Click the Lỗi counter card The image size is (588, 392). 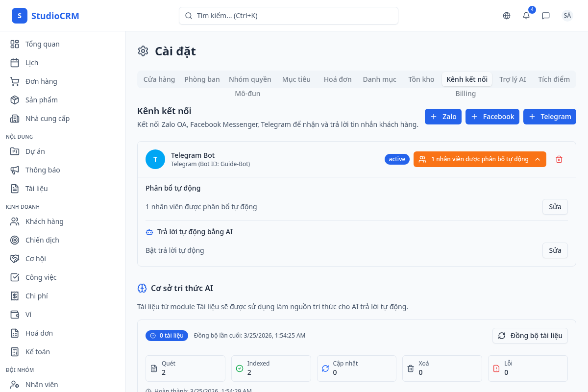(x=527, y=368)
